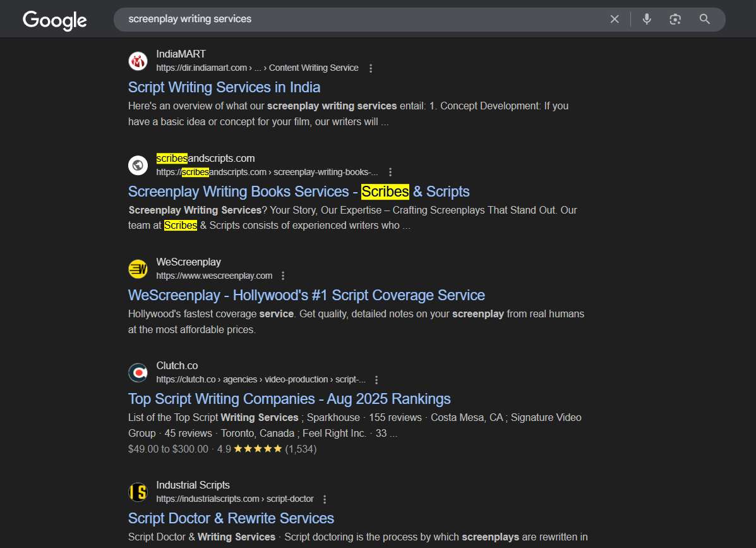Viewport: 756px width, 548px height.
Task: Open more options for scribesandscripts.com result
Action: coord(390,172)
